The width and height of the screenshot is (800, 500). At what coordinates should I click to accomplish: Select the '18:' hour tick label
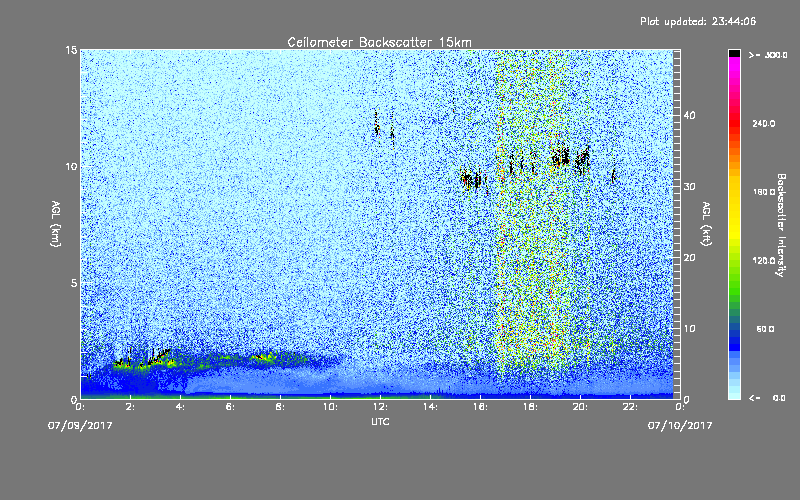[x=530, y=407]
